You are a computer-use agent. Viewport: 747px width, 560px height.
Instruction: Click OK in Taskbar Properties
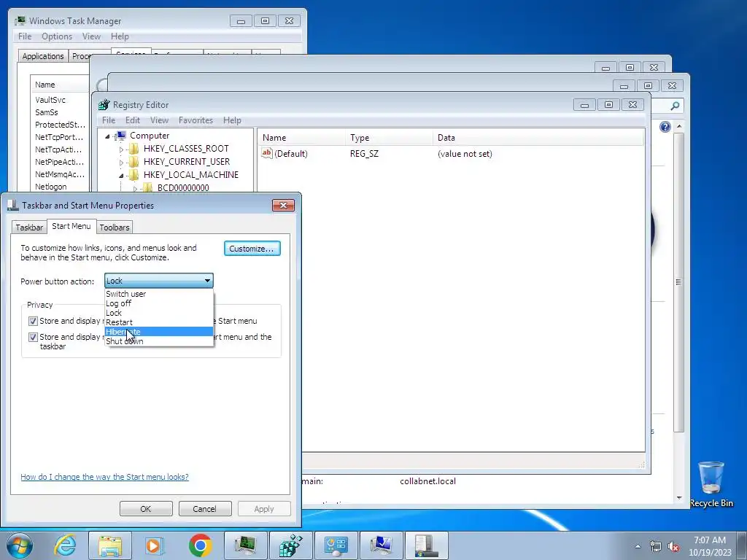(146, 508)
